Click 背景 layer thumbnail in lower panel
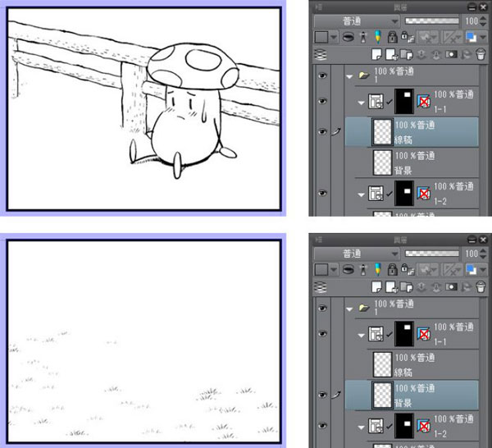The height and width of the screenshot is (448, 492). [x=382, y=395]
